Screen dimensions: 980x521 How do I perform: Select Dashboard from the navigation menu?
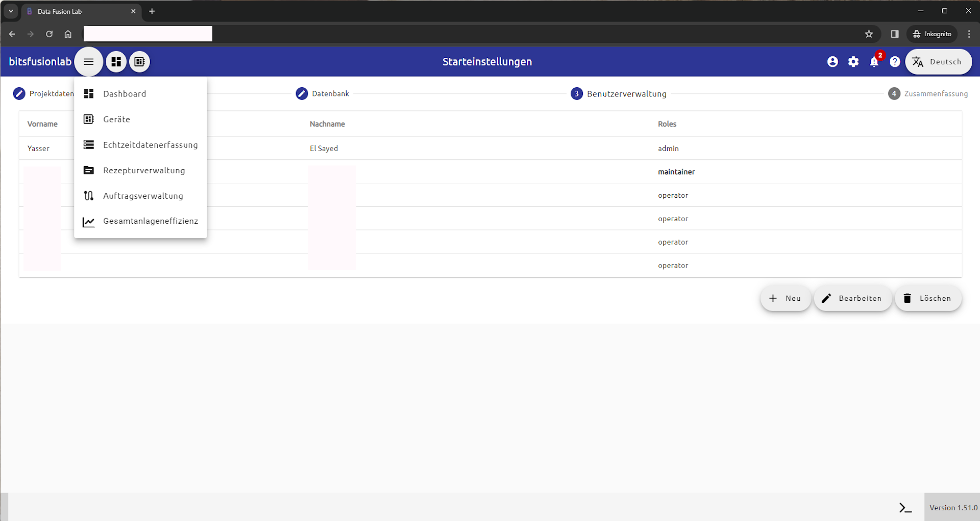click(125, 94)
